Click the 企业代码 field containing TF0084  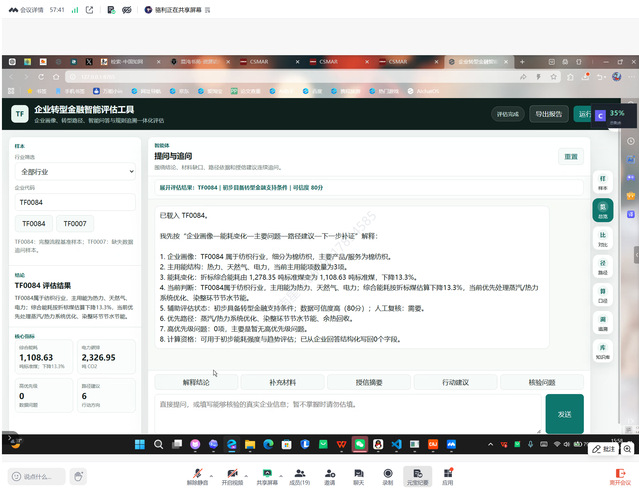(x=75, y=202)
